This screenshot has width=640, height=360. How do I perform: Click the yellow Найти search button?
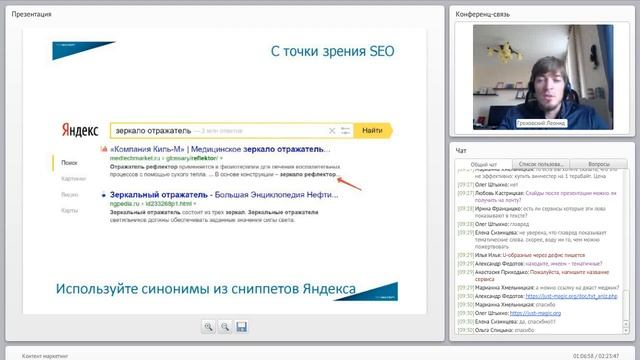tap(372, 131)
